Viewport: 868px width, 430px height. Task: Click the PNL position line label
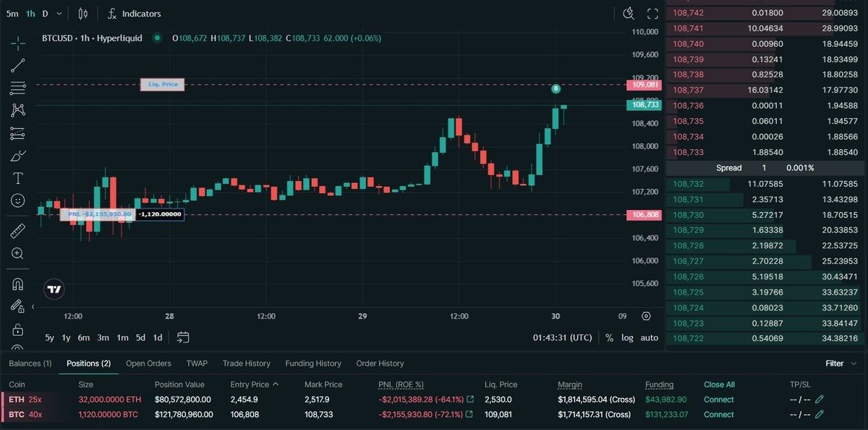(98, 214)
